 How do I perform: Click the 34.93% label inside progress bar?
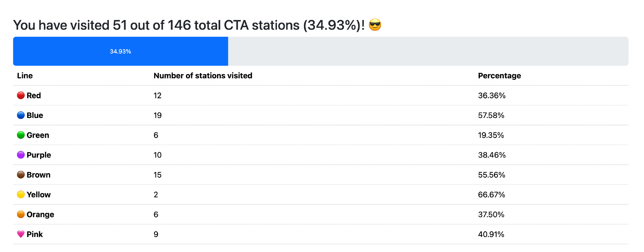[x=120, y=52]
